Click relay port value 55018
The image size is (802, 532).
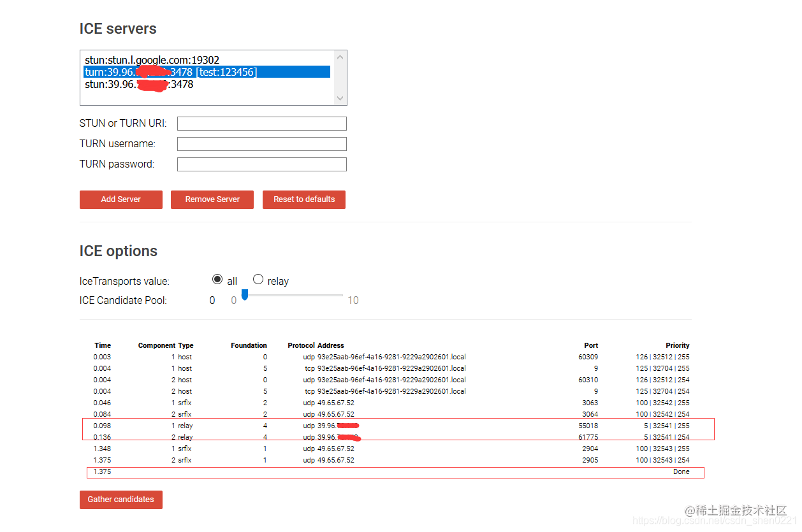click(588, 426)
